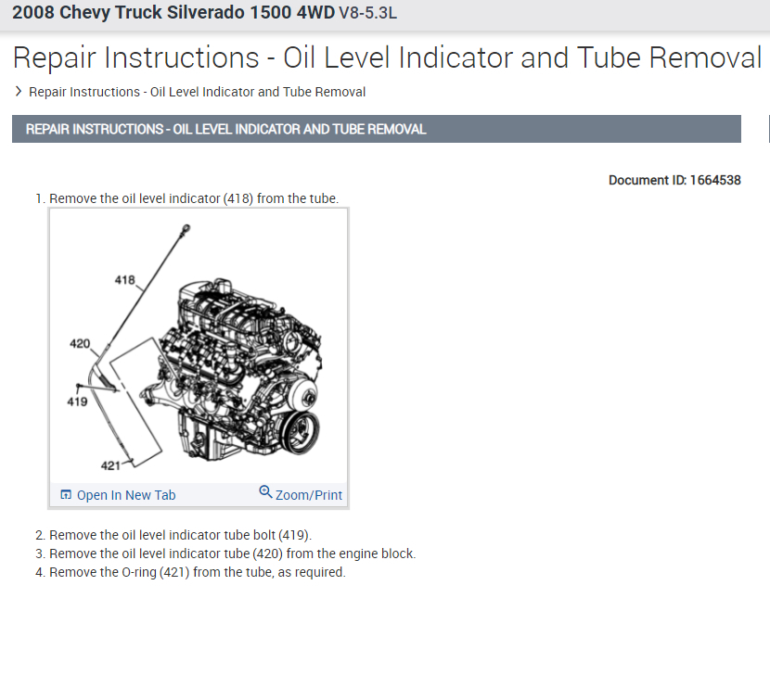The height and width of the screenshot is (700, 770).
Task: Click the Repair Instructions breadcrumb link
Action: [x=197, y=92]
